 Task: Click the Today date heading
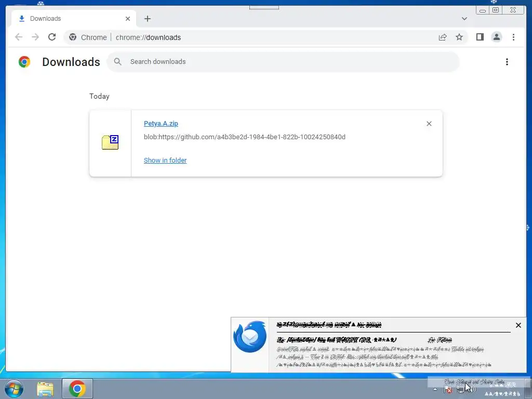point(99,96)
